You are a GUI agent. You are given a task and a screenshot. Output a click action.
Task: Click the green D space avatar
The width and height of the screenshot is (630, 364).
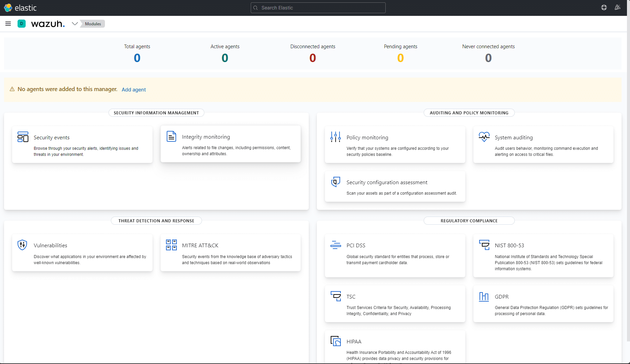tap(22, 24)
